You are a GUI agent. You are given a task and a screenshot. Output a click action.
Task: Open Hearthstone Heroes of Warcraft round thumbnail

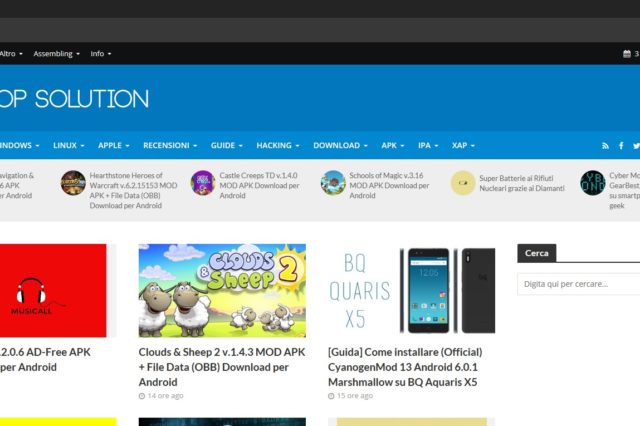[x=73, y=183]
